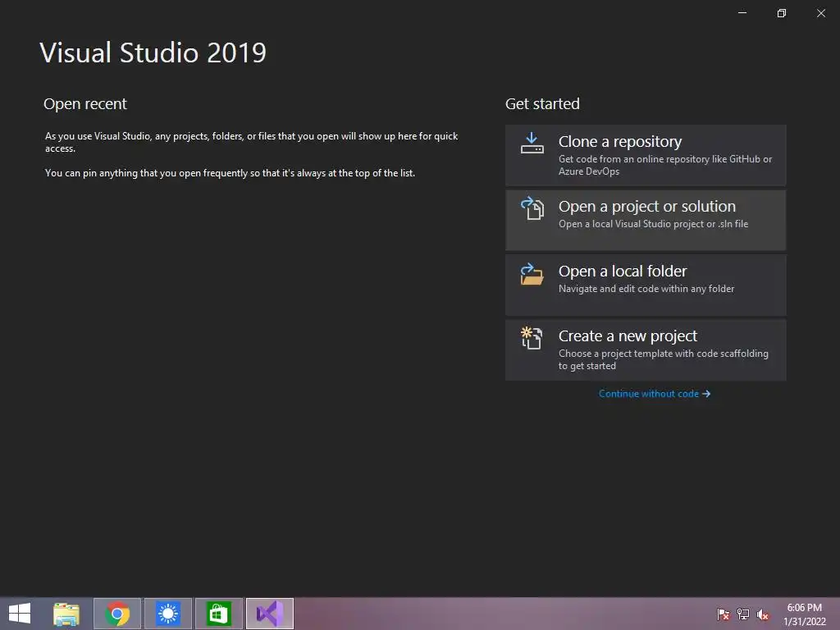This screenshot has width=840, height=630.
Task: Open the Windows Start menu
Action: point(20,614)
